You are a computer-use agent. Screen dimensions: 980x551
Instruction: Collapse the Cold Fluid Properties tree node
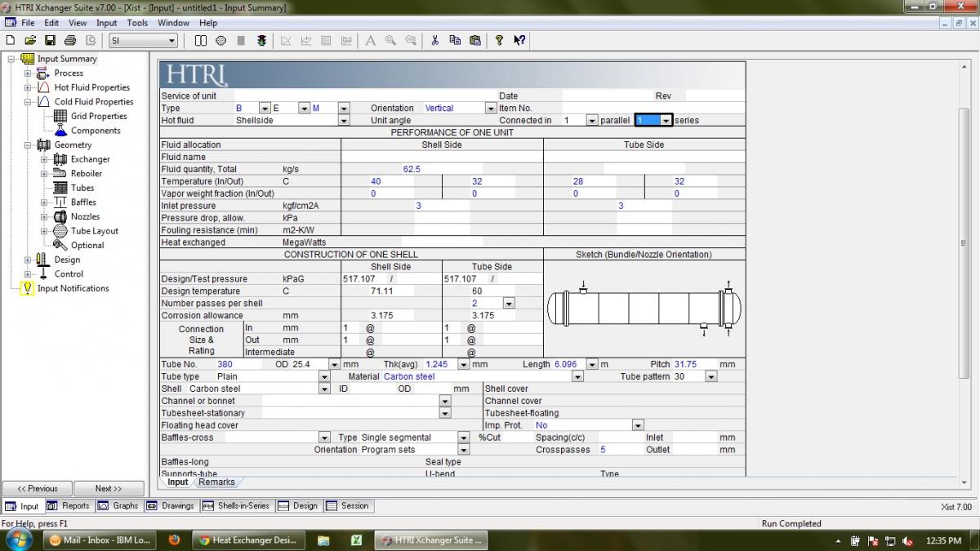tap(28, 102)
